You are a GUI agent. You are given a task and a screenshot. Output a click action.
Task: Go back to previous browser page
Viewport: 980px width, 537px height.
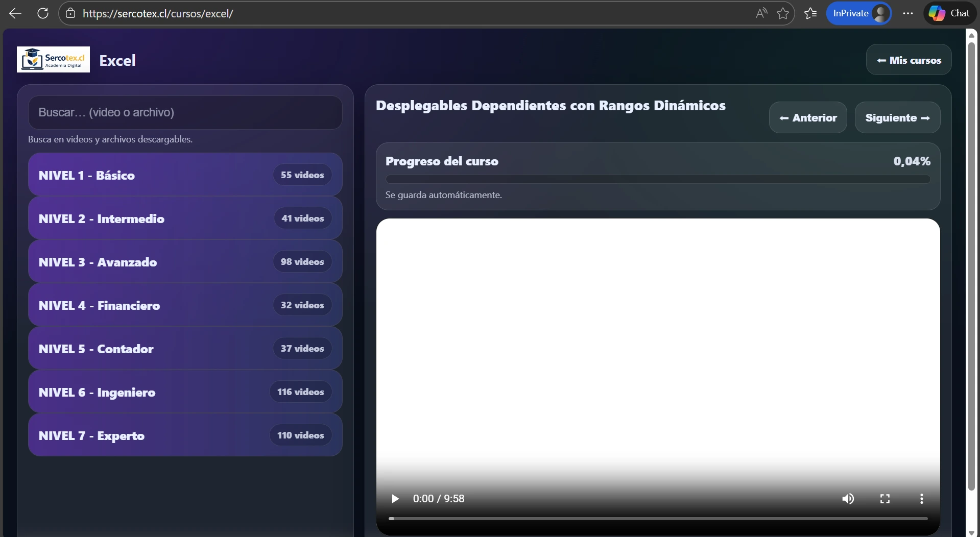15,14
